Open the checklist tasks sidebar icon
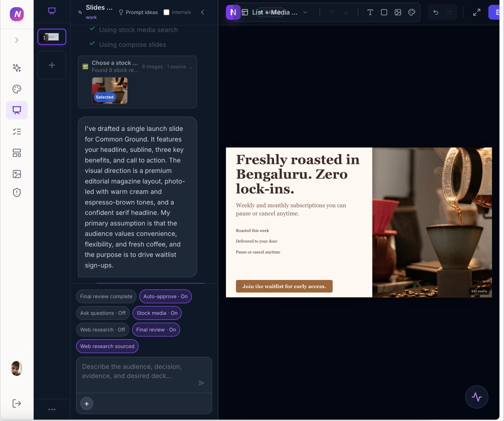Screen dimensions: 504x421 (x=17, y=131)
